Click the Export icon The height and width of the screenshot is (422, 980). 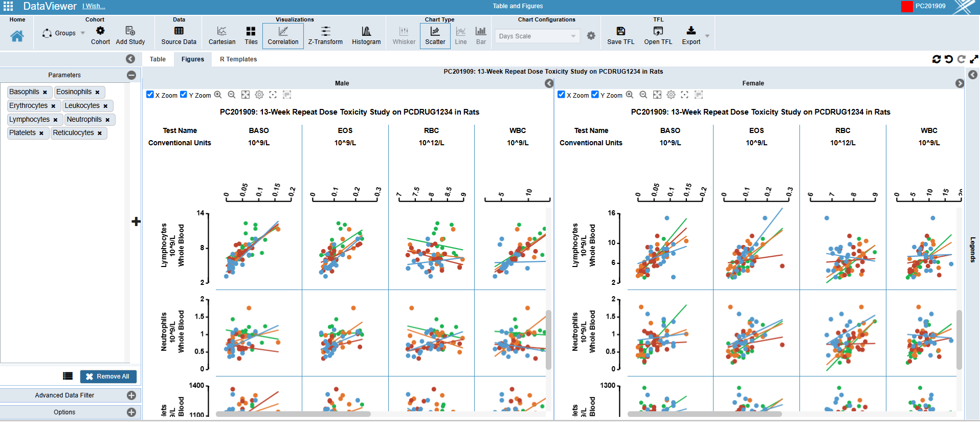(691, 31)
